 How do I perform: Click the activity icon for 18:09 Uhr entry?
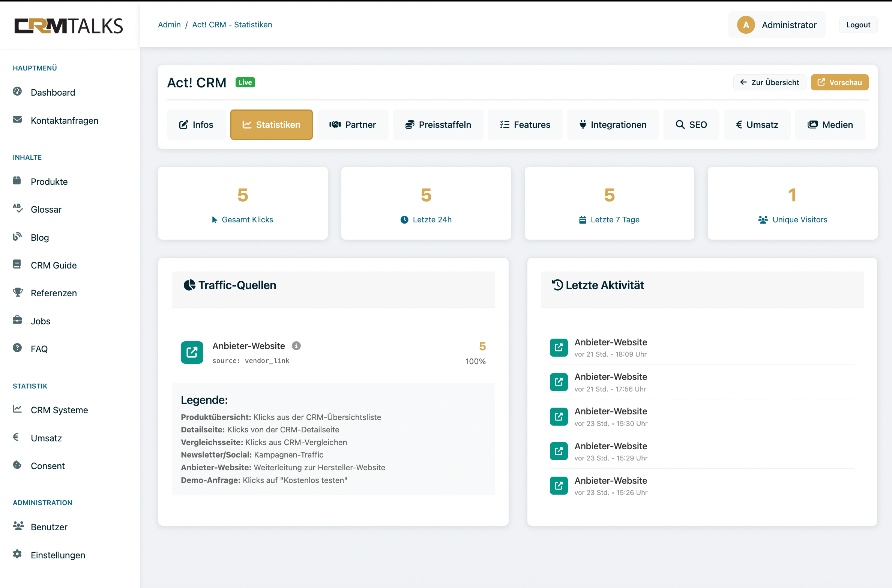pyautogui.click(x=559, y=348)
